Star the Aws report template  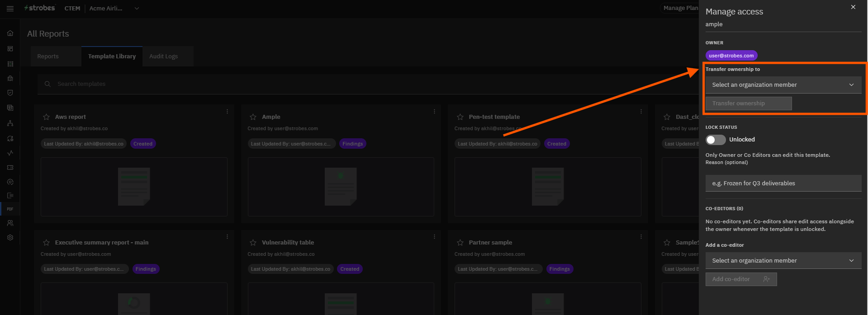tap(46, 117)
